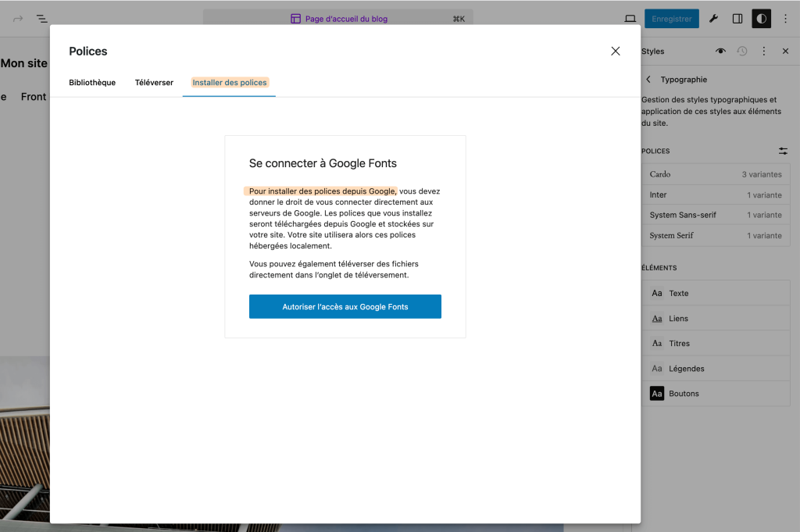The image size is (800, 532).
Task: Open the wrench tools icon
Action: (713, 19)
